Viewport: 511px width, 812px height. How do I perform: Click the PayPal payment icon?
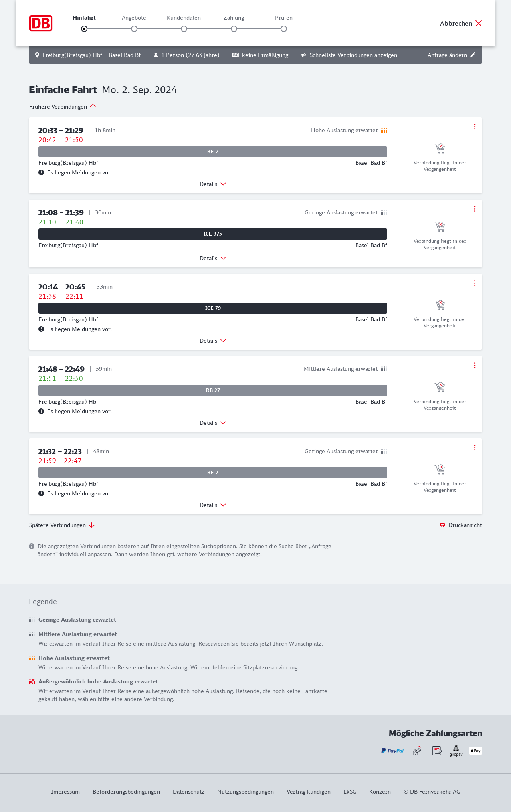coord(392,751)
